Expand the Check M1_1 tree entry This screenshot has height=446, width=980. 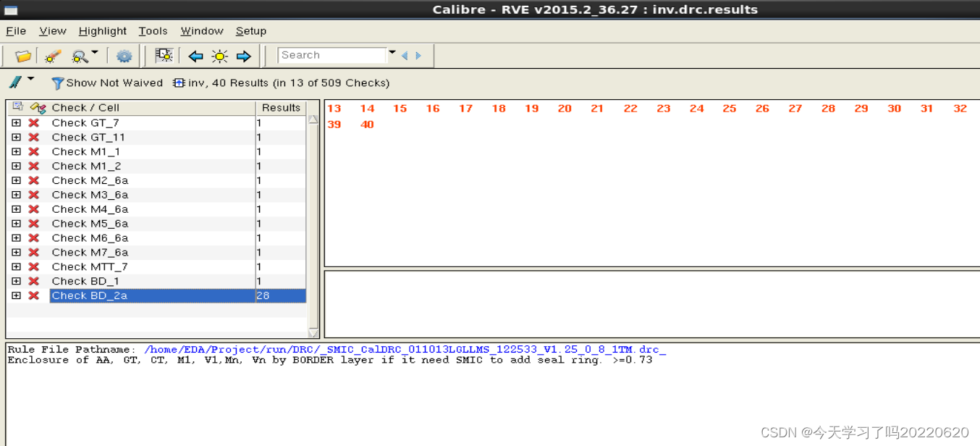(x=16, y=151)
